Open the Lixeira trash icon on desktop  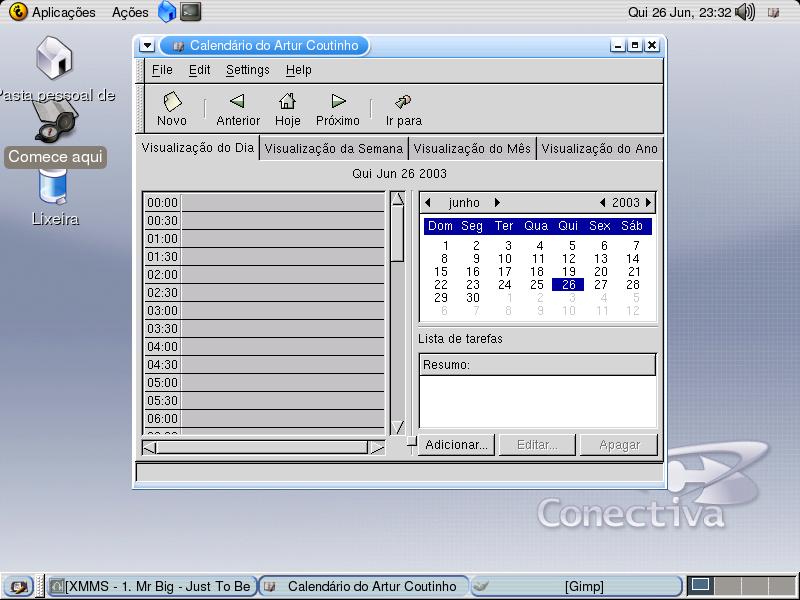click(x=53, y=190)
